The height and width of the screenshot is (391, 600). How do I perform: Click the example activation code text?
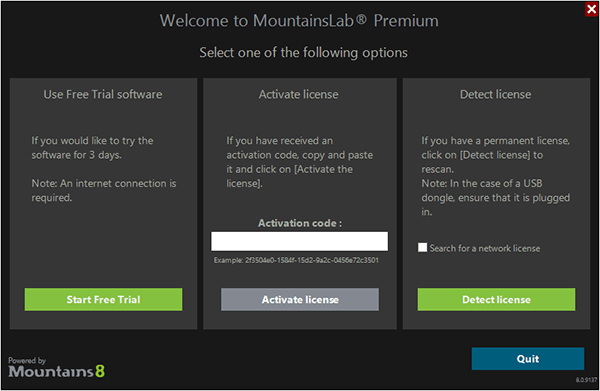296,260
